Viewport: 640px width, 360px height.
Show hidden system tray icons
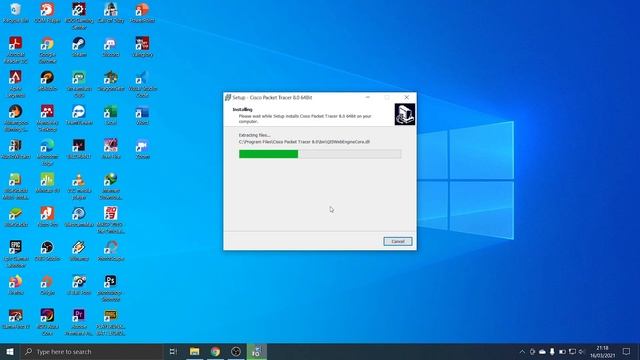coord(522,351)
